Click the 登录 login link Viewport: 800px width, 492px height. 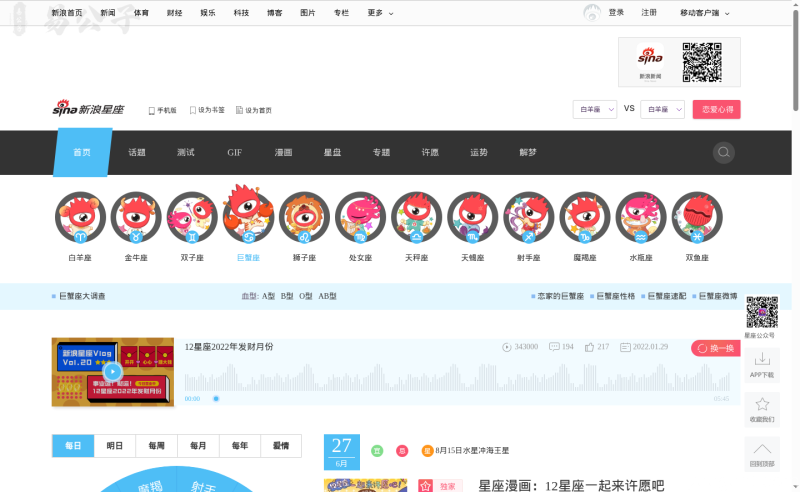pyautogui.click(x=616, y=13)
